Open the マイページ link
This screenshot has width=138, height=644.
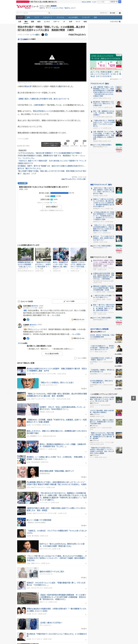coord(103,13)
